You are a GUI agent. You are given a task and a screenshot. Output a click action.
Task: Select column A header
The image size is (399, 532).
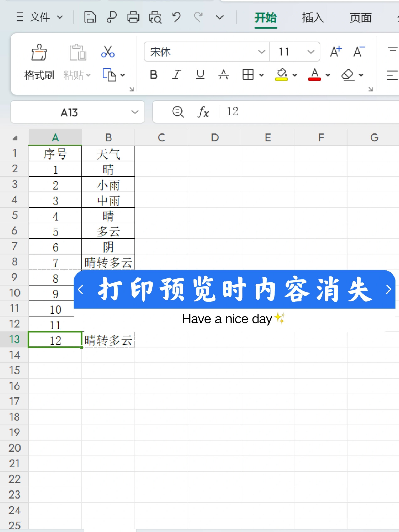coord(55,137)
